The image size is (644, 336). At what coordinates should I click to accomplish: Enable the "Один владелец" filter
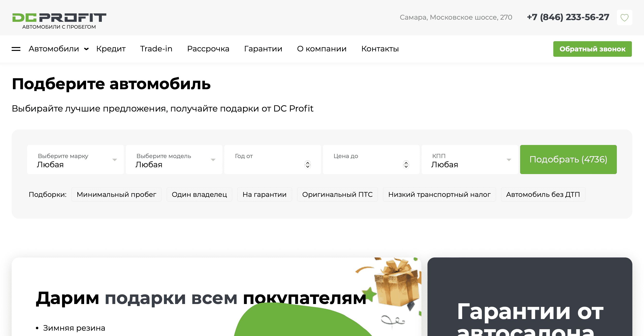point(199,194)
